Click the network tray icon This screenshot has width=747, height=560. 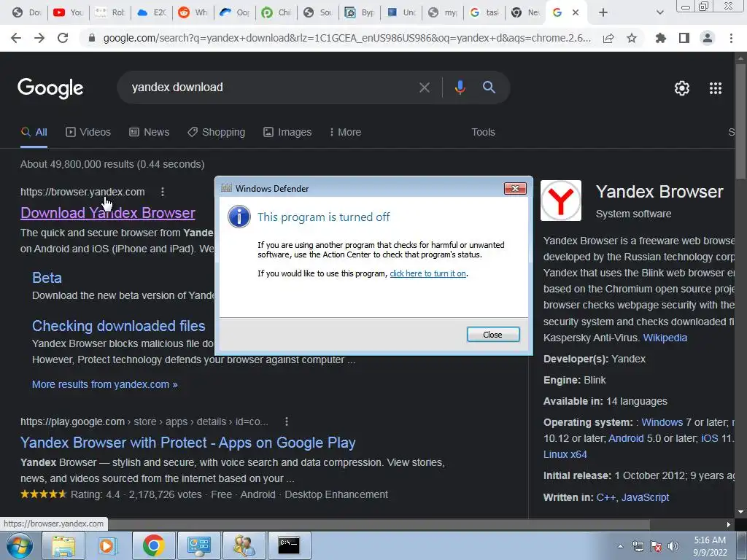pos(638,546)
